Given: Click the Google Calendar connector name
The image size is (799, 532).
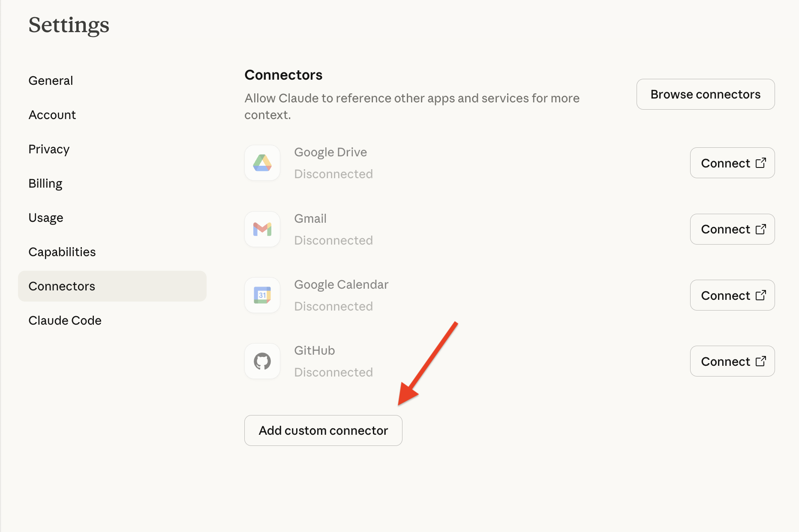Looking at the screenshot, I should point(341,284).
